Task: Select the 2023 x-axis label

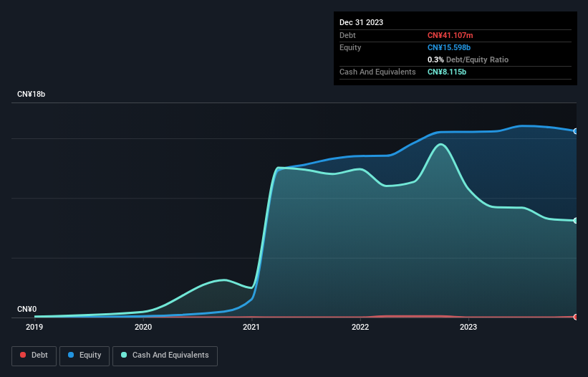Action: [468, 327]
